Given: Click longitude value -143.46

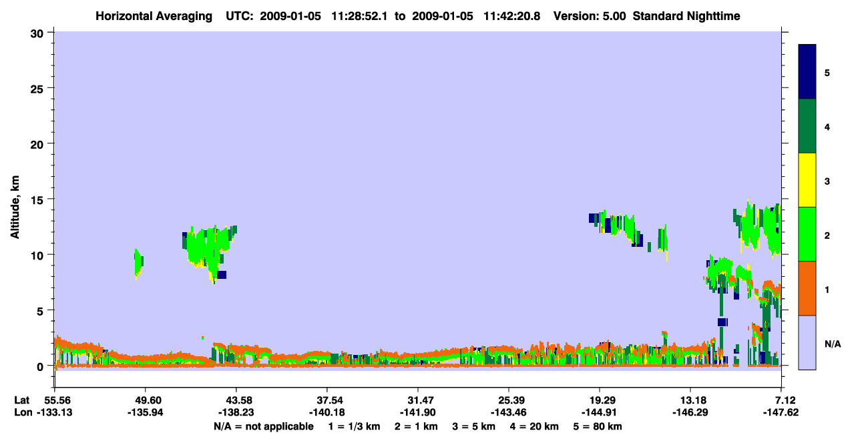Looking at the screenshot, I should coord(509,412).
